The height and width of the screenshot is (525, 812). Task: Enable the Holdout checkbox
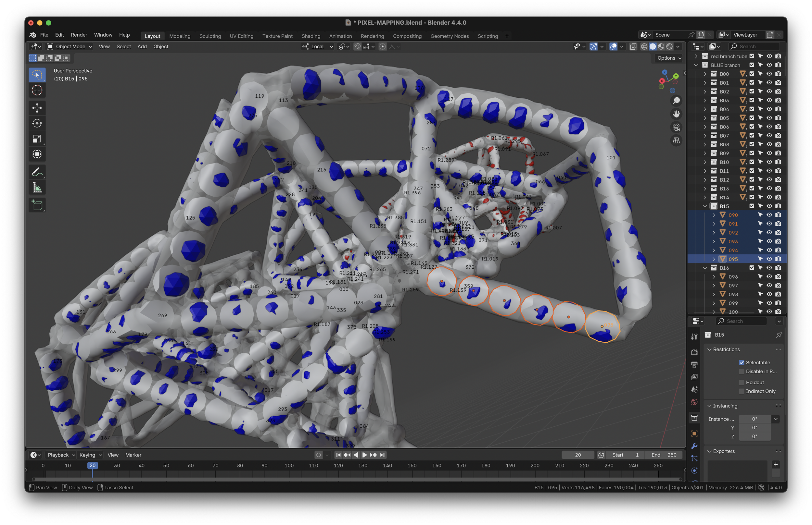pos(741,382)
